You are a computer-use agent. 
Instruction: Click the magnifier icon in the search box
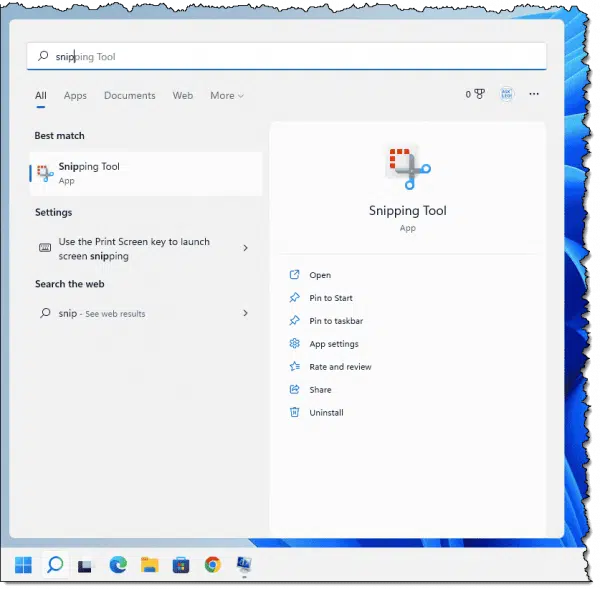[43, 56]
